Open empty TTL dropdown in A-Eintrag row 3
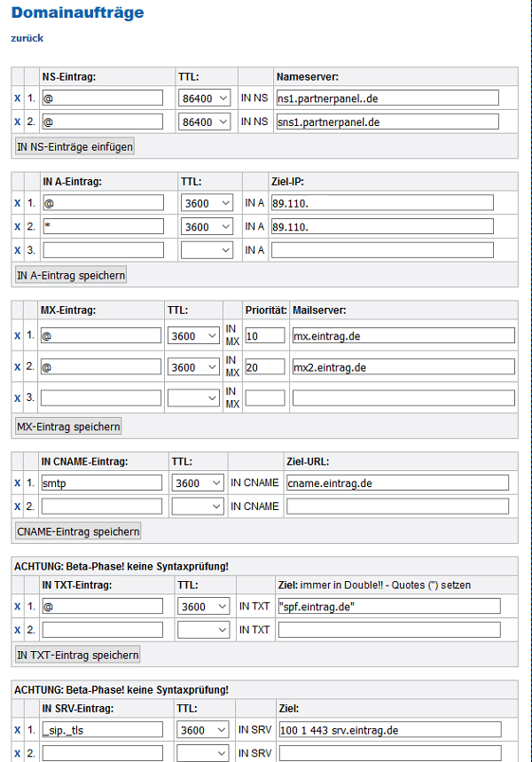Image resolution: width=532 pixels, height=762 pixels. pos(207,250)
